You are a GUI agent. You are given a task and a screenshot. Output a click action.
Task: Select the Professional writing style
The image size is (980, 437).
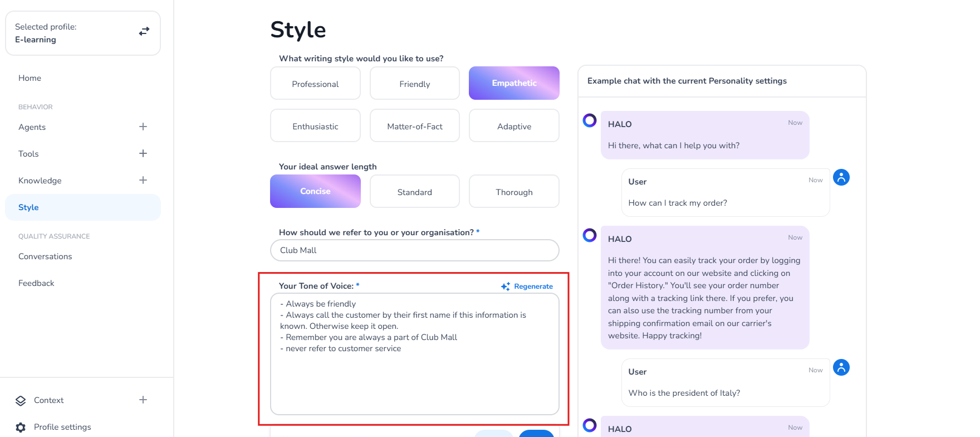[x=315, y=84]
